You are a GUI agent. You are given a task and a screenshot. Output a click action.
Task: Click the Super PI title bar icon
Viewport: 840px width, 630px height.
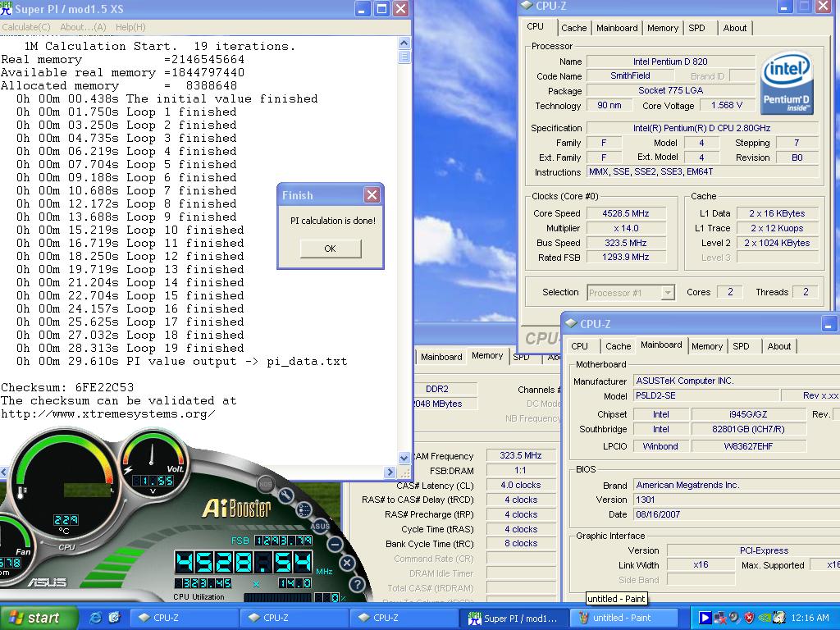(7, 8)
